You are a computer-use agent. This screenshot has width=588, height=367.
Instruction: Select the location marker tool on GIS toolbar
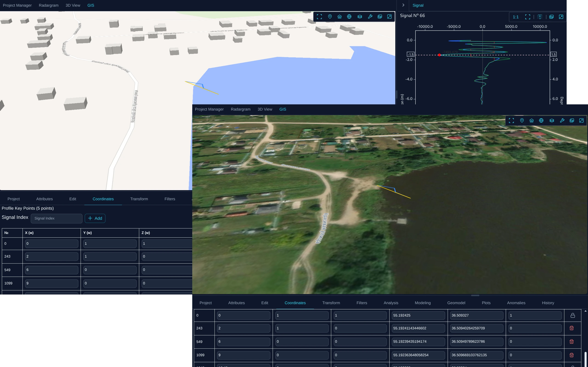330,17
